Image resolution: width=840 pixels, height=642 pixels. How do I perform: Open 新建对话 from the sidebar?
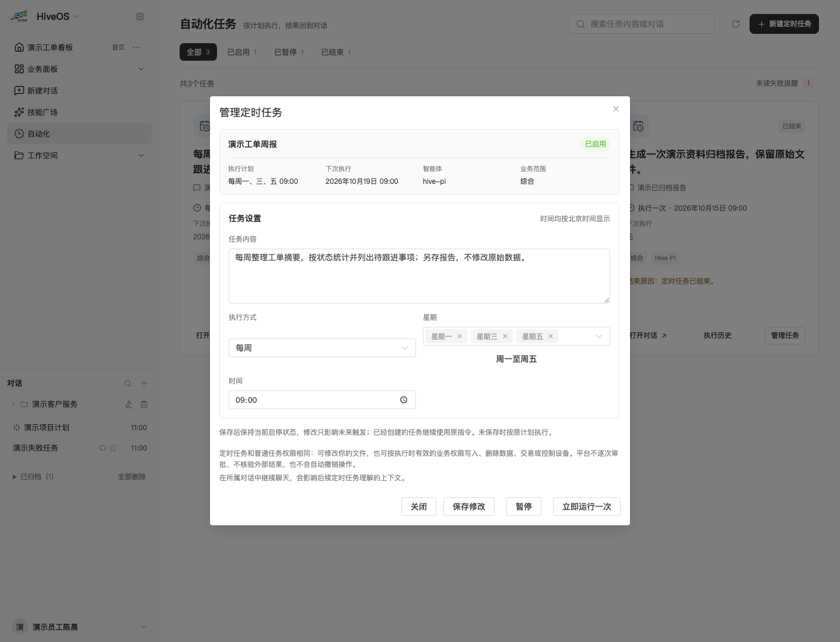79,90
